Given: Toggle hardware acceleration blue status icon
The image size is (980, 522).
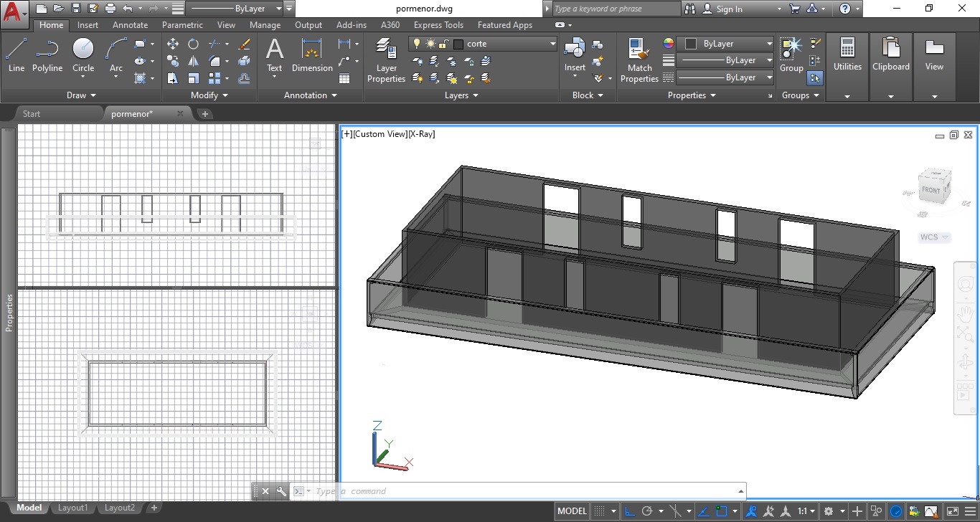Looking at the screenshot, I should pyautogui.click(x=896, y=511).
